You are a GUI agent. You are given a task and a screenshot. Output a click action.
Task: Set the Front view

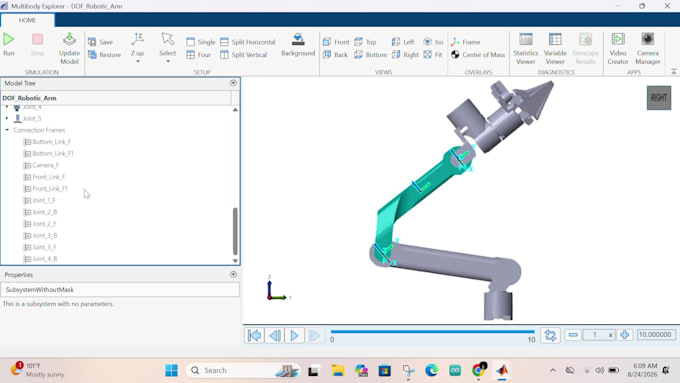tap(336, 42)
